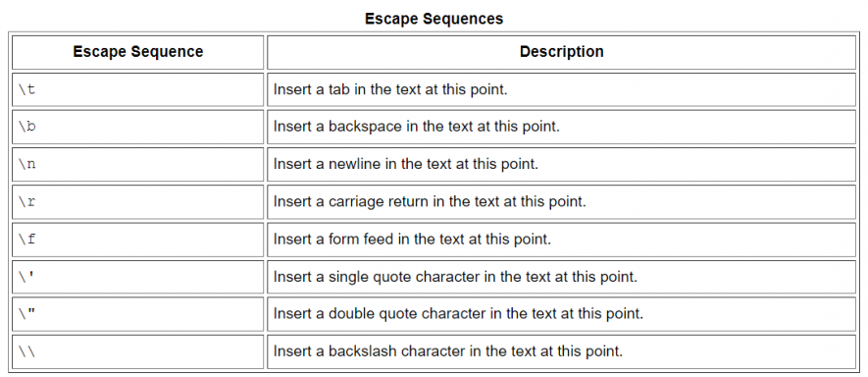Click the \r escape sequence cell
The width and height of the screenshot is (868, 377).
tap(138, 202)
